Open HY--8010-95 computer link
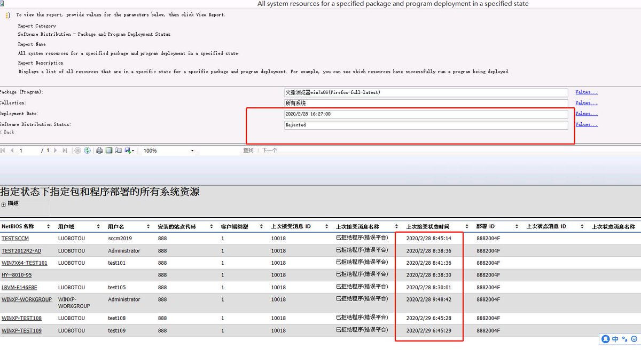Screen dimensions: 641x364 pos(17,275)
